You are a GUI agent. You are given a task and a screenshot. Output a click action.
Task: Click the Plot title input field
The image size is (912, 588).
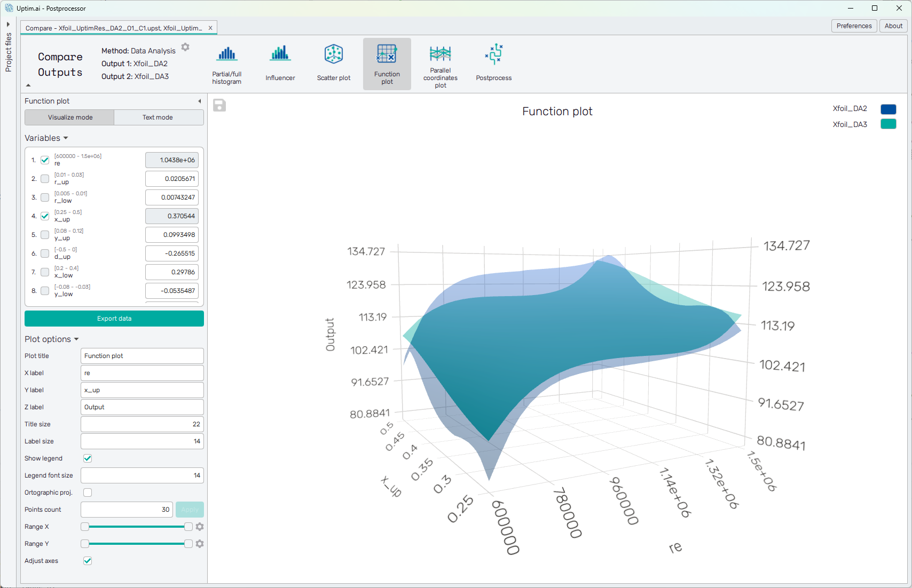[x=142, y=356]
